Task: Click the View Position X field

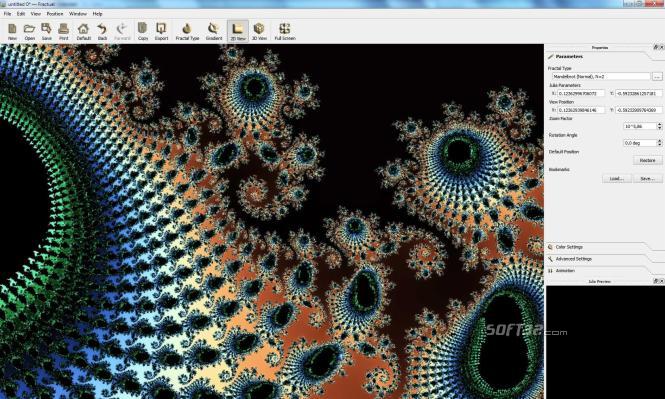Action: (580, 110)
